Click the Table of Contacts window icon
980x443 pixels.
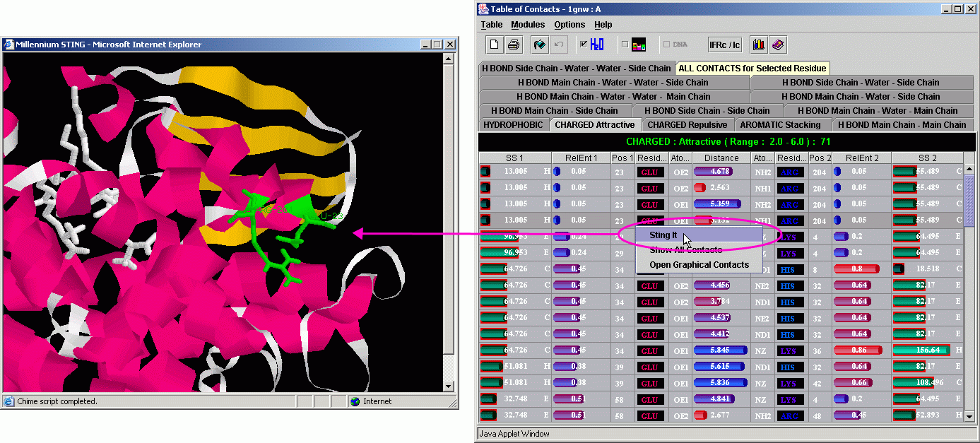[x=484, y=9]
